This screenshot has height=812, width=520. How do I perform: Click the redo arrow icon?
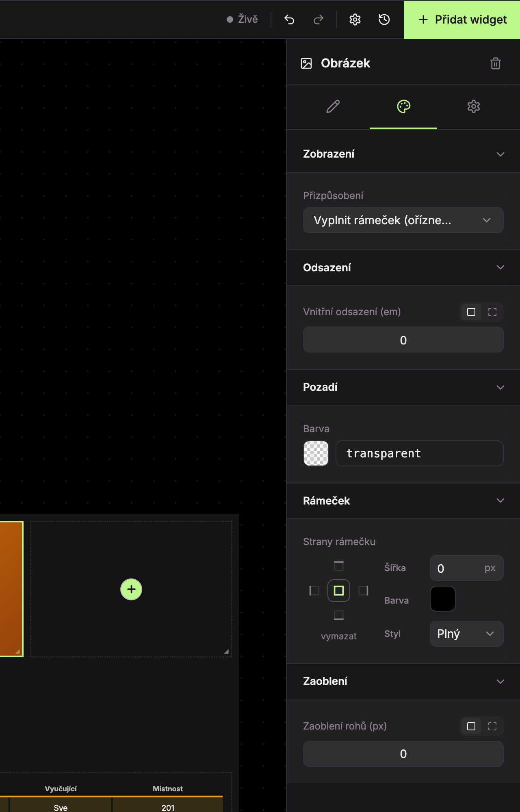pyautogui.click(x=318, y=19)
